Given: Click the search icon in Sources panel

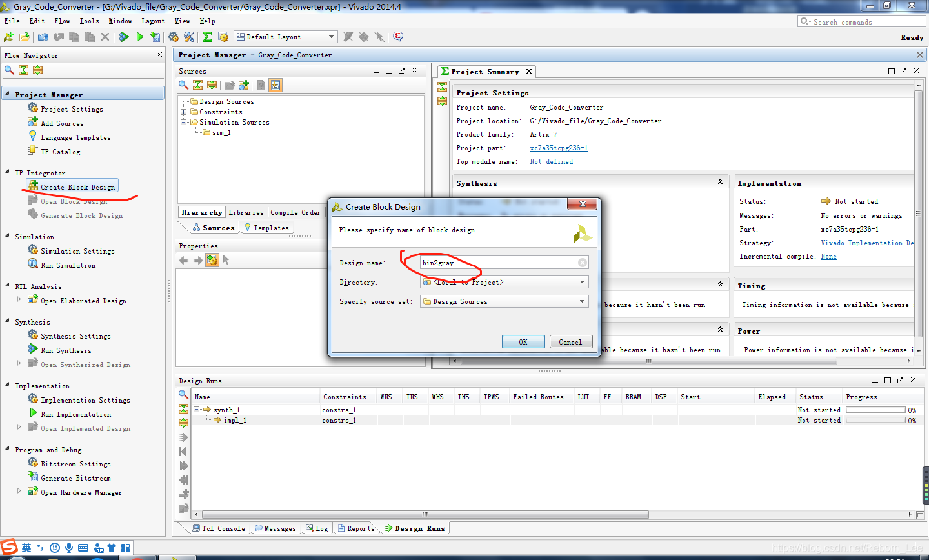Looking at the screenshot, I should click(x=184, y=85).
